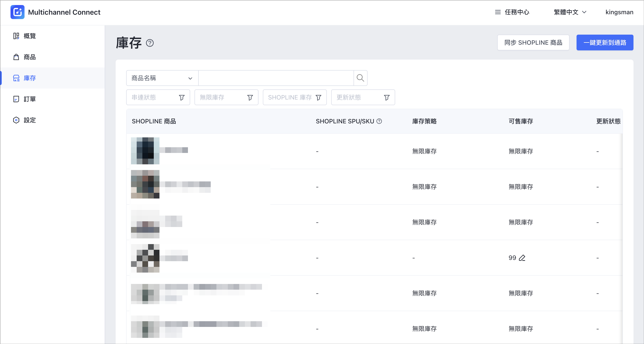Select 庫存 in the sidebar
The width and height of the screenshot is (644, 344).
53,78
